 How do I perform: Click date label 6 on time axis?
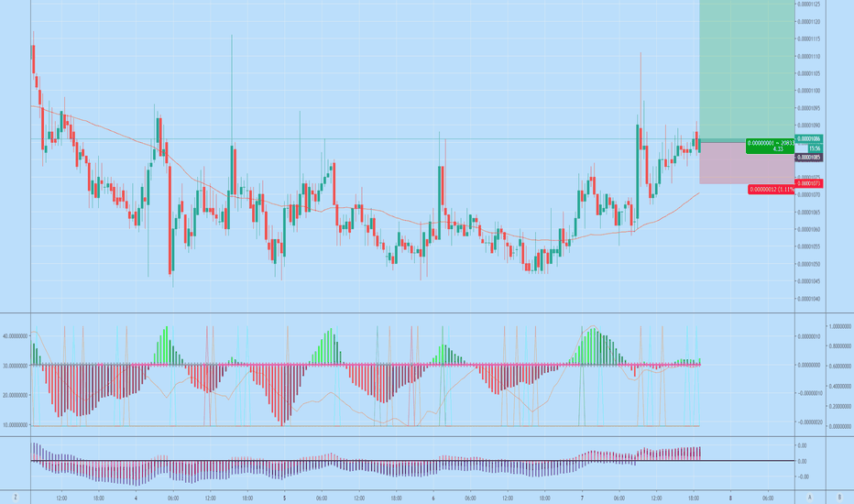click(433, 498)
